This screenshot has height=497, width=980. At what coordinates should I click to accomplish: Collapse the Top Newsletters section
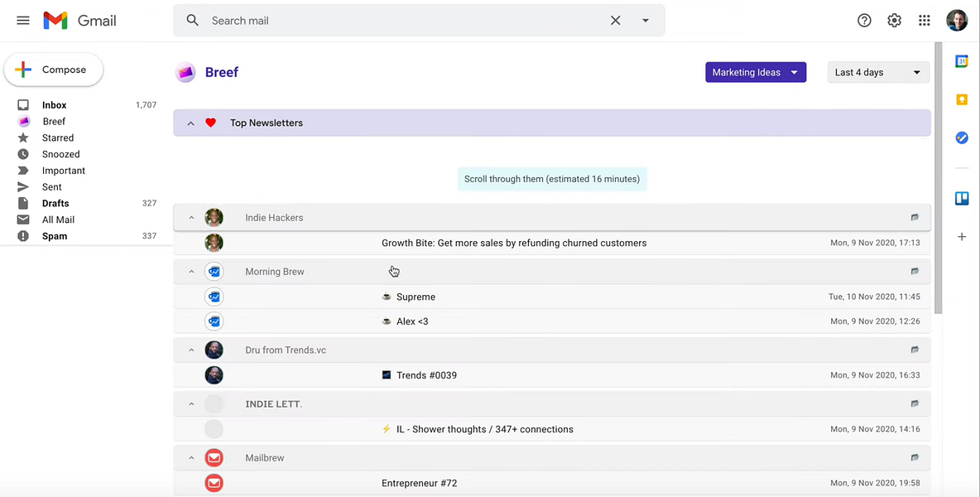(191, 123)
